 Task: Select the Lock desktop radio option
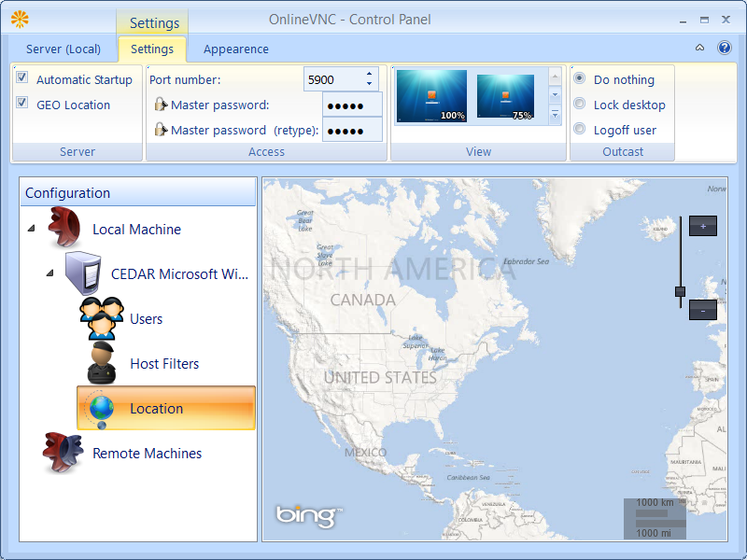pyautogui.click(x=579, y=104)
